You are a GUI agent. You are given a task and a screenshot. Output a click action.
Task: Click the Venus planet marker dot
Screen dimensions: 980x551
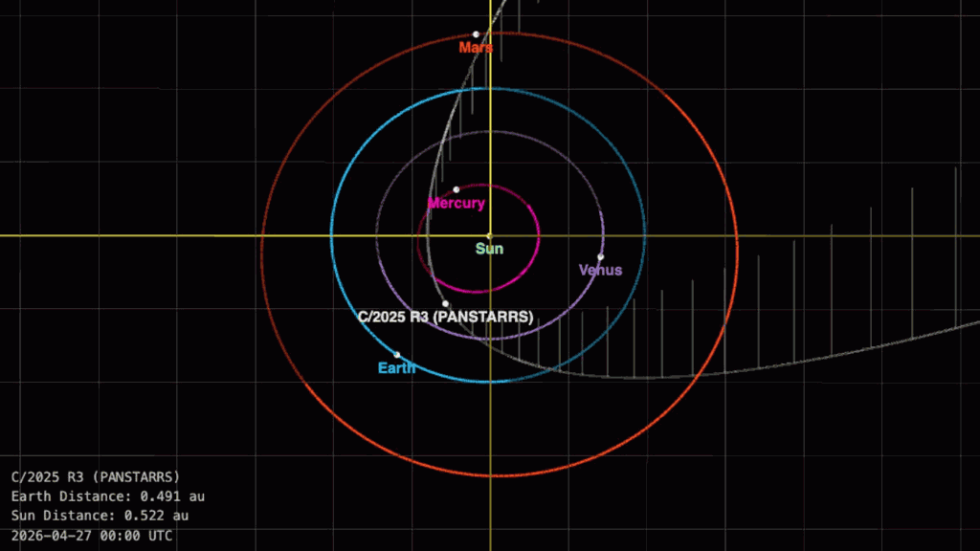[x=600, y=256]
